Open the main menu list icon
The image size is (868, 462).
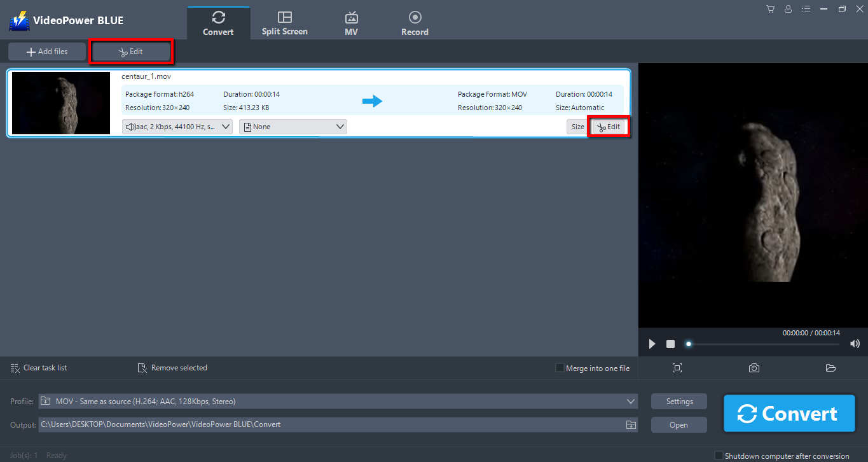click(x=806, y=9)
